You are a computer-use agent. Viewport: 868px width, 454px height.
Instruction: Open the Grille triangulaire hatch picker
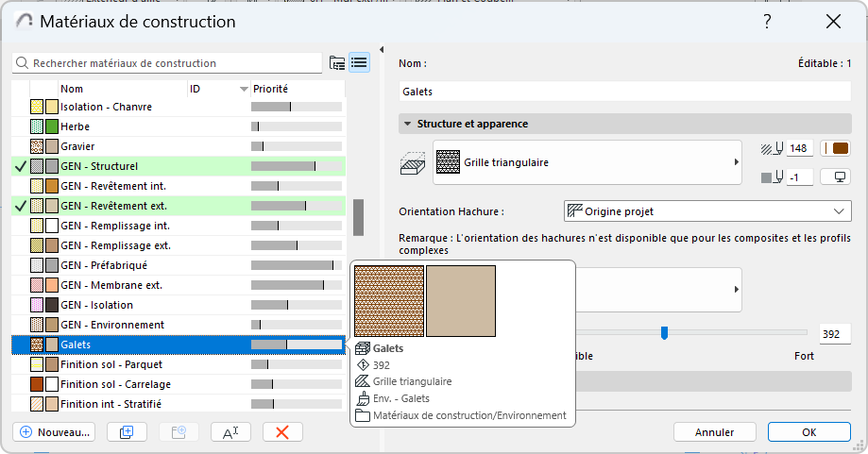coord(586,162)
